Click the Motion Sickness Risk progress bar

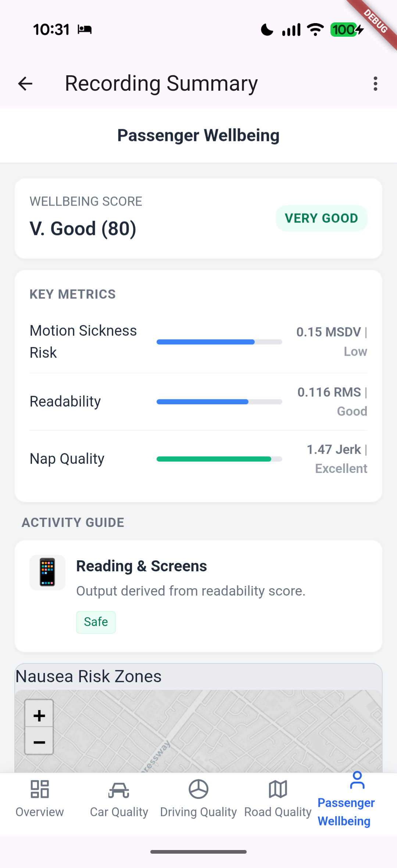pyautogui.click(x=219, y=342)
